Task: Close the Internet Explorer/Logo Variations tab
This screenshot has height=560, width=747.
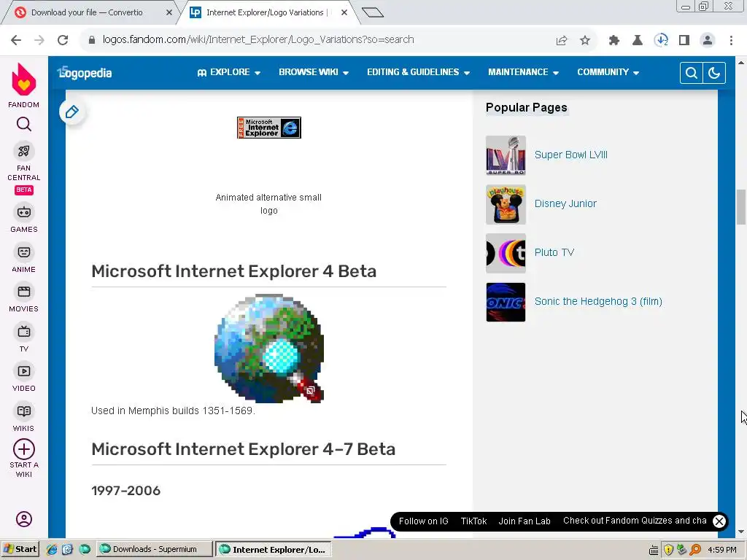Action: point(344,13)
